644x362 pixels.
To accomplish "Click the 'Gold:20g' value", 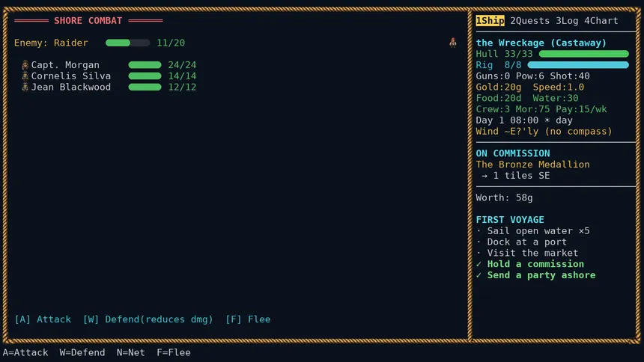I will [499, 87].
